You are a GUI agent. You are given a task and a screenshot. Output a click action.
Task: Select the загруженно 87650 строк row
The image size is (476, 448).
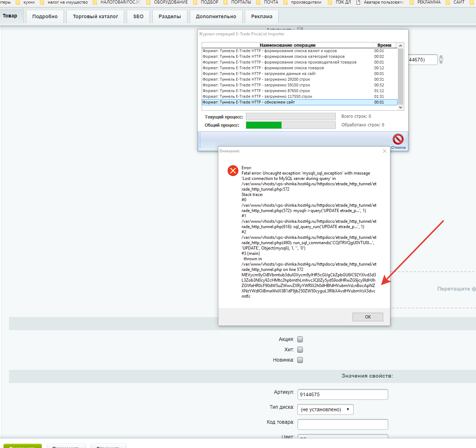[299, 91]
